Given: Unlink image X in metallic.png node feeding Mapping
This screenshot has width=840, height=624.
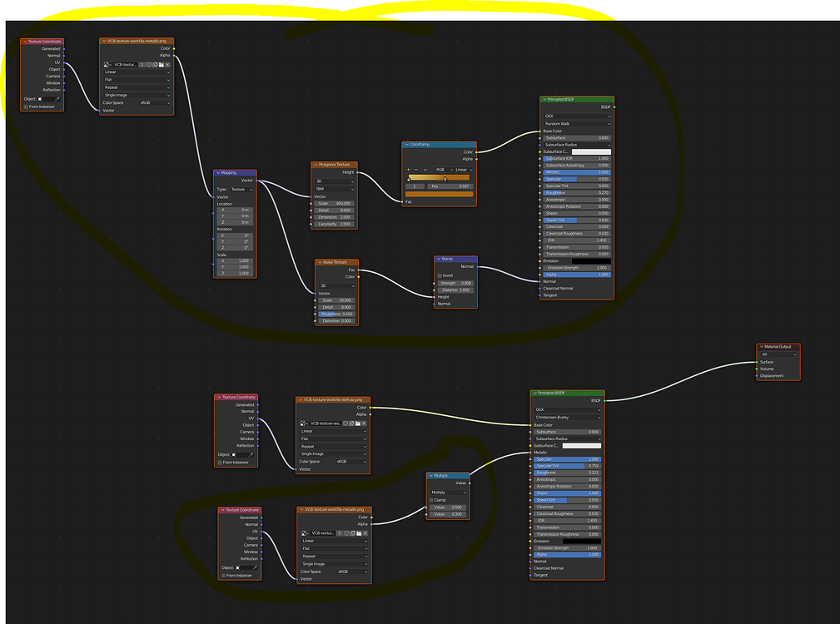Looking at the screenshot, I should coord(167,65).
